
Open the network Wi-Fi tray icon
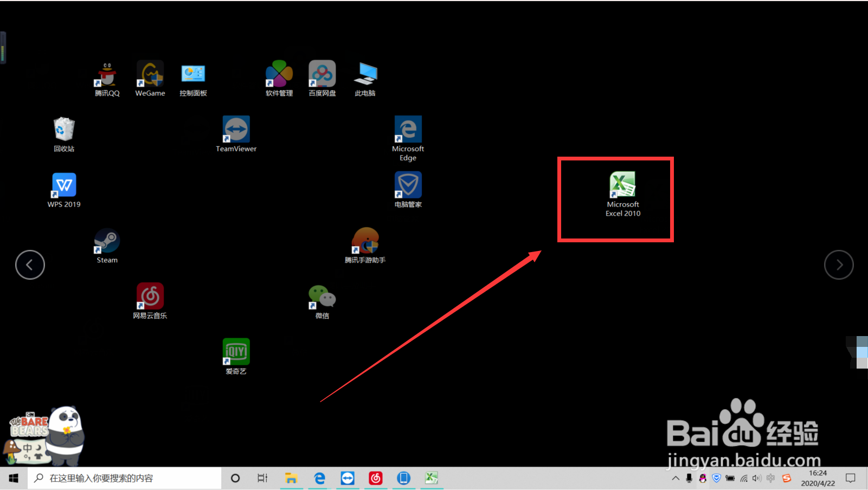[744, 478]
